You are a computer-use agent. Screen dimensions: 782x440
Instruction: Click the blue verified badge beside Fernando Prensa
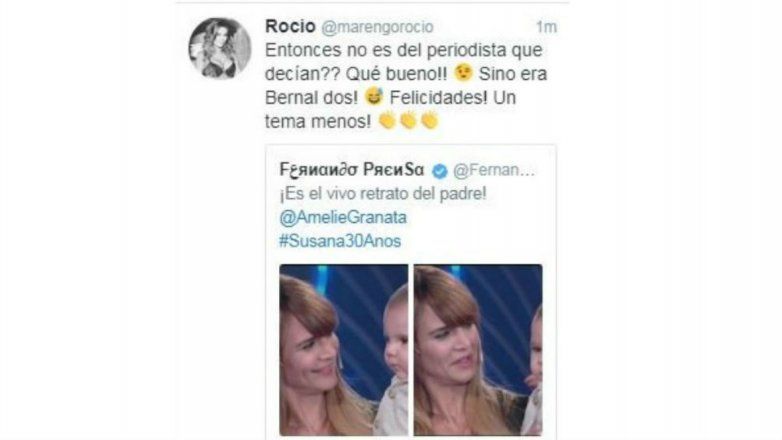pyautogui.click(x=439, y=171)
